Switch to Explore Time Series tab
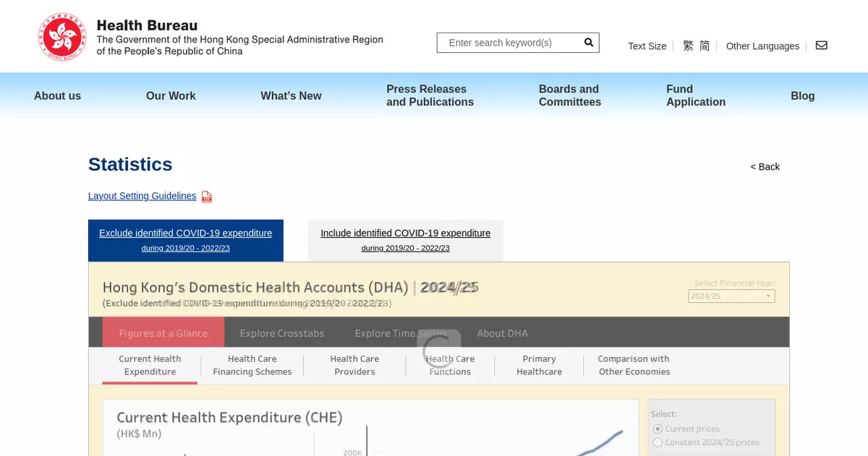868x456 pixels. coord(401,333)
